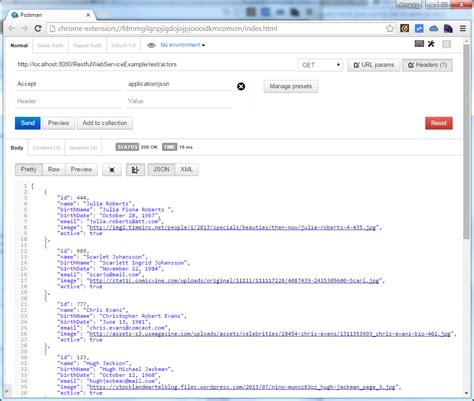Click the yellow-black extension icon in toolbar
Image resolution: width=474 pixels, height=401 pixels.
click(x=404, y=28)
